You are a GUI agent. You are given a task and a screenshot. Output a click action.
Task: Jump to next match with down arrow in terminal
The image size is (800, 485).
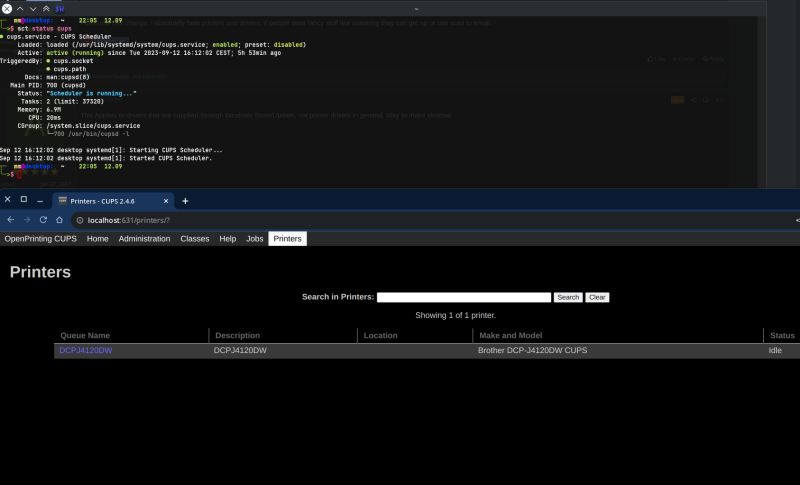33,9
